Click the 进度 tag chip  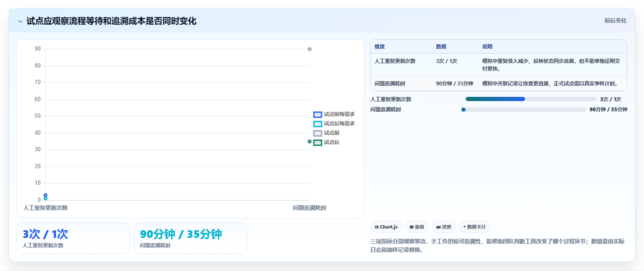coord(443,227)
